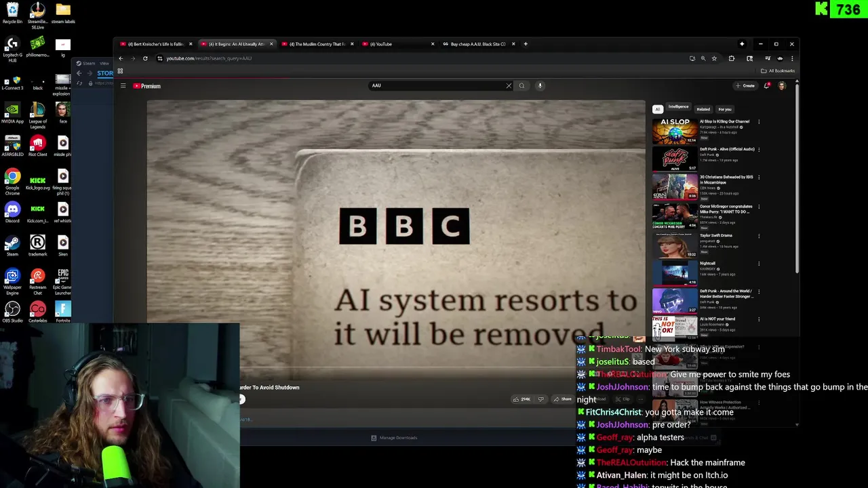Switch to Buy cheap A.A.U. tab
The width and height of the screenshot is (868, 488).
coord(478,44)
